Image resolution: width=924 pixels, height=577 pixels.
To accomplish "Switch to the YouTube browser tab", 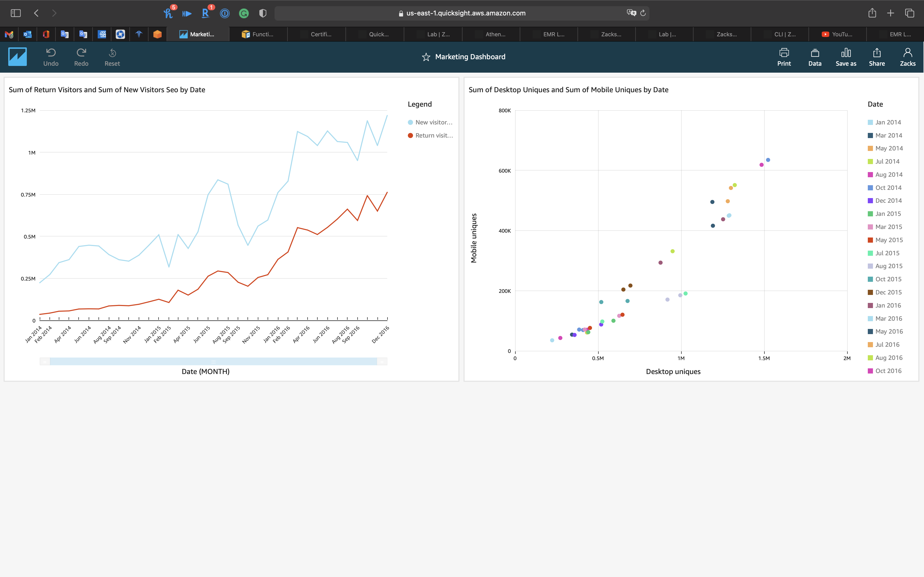I will click(837, 34).
